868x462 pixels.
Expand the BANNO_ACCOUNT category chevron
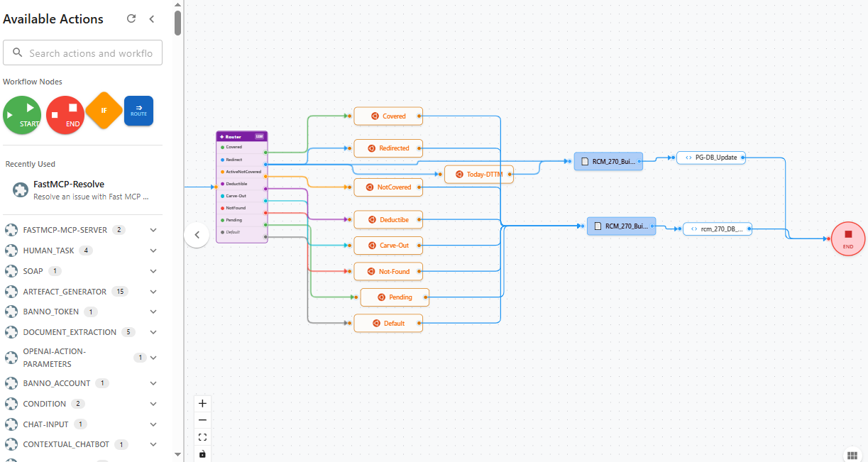tap(153, 383)
